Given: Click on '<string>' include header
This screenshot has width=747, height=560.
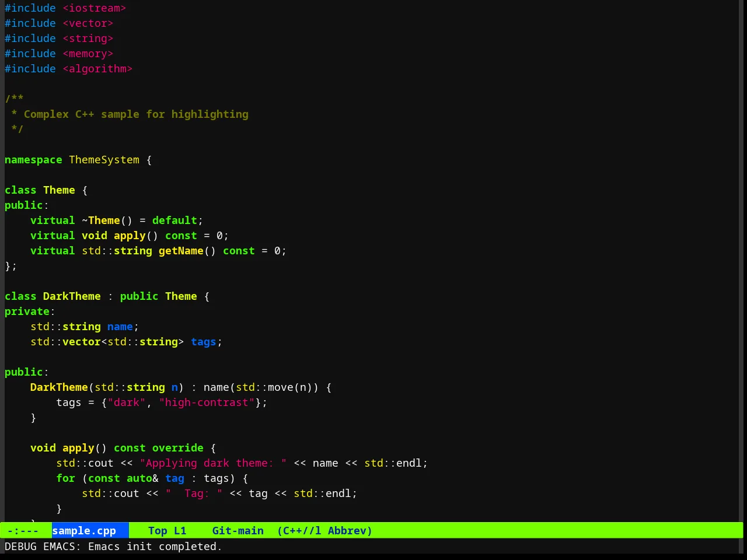Looking at the screenshot, I should click(x=88, y=38).
